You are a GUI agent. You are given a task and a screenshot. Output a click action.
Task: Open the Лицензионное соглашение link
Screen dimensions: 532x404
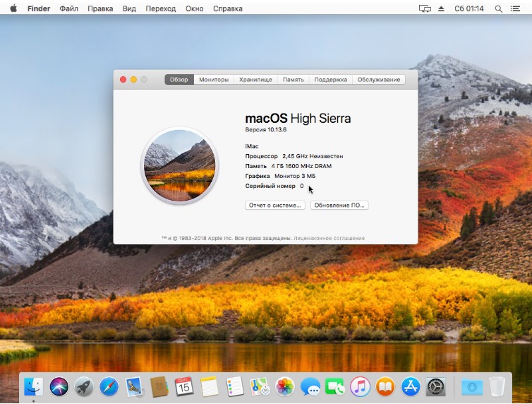click(x=329, y=238)
